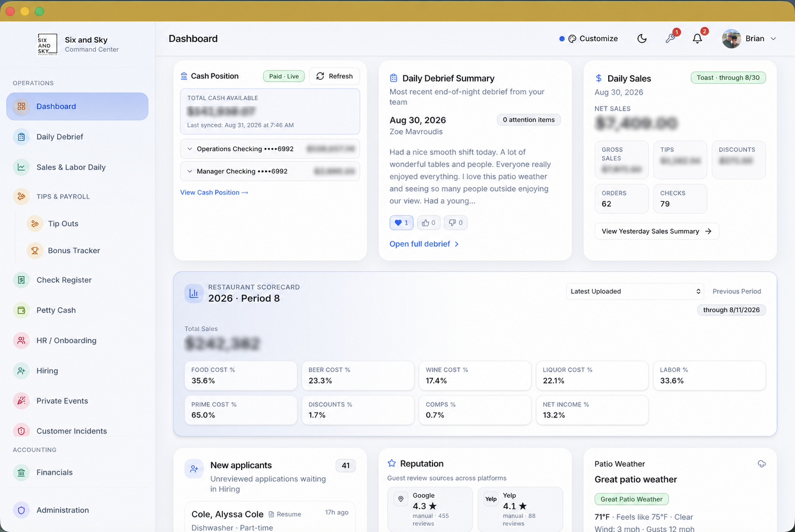Click the Customer Incidents shield icon
Screen dimensions: 795x532
pyautogui.click(x=21, y=431)
